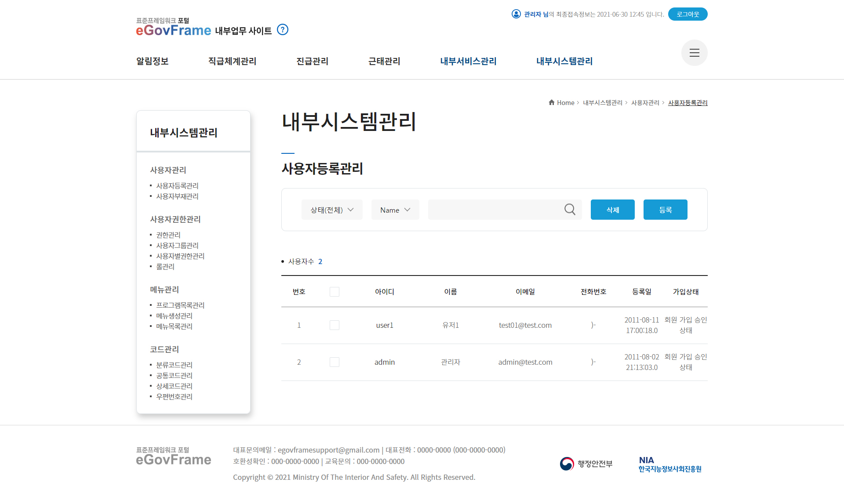Click the search magnifier icon
The height and width of the screenshot is (504, 844).
pyautogui.click(x=570, y=210)
